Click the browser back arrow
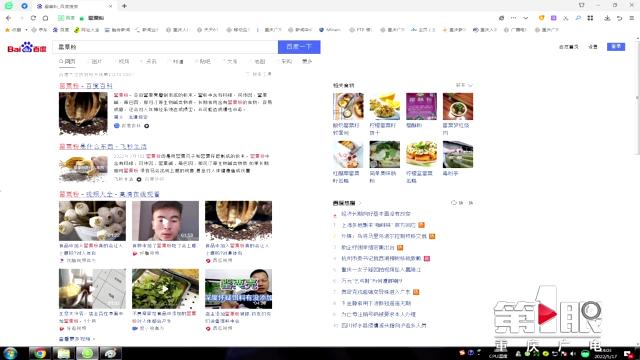This screenshot has width=640, height=360. pos(9,18)
